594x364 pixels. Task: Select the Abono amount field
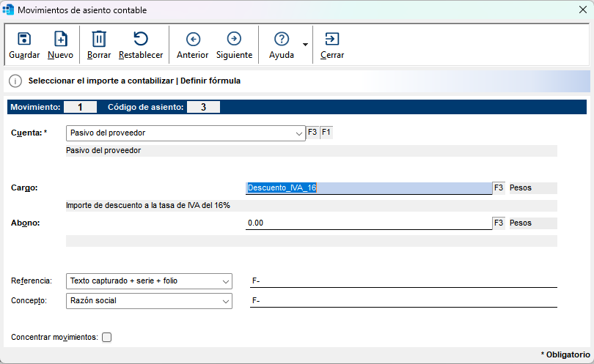coord(368,223)
